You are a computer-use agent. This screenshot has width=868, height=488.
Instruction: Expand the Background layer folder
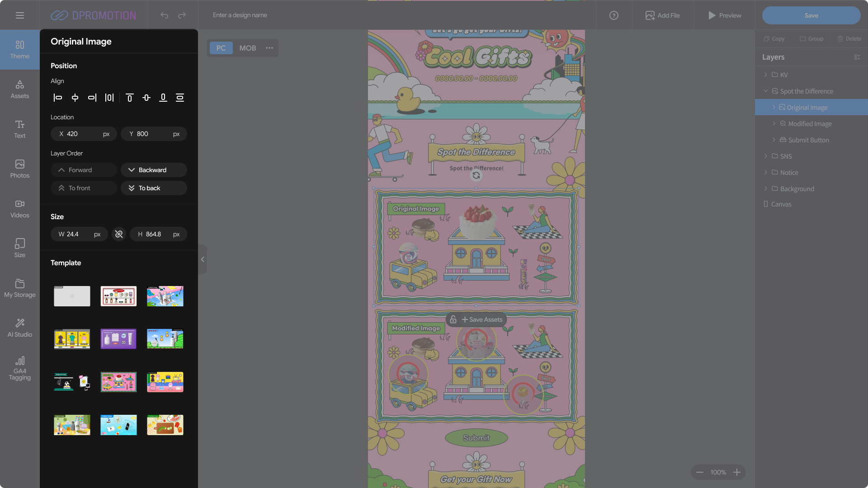(766, 188)
